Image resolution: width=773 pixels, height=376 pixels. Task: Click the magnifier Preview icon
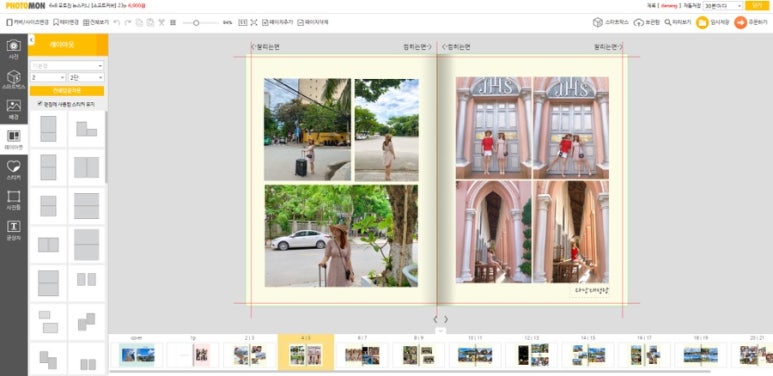[x=668, y=22]
